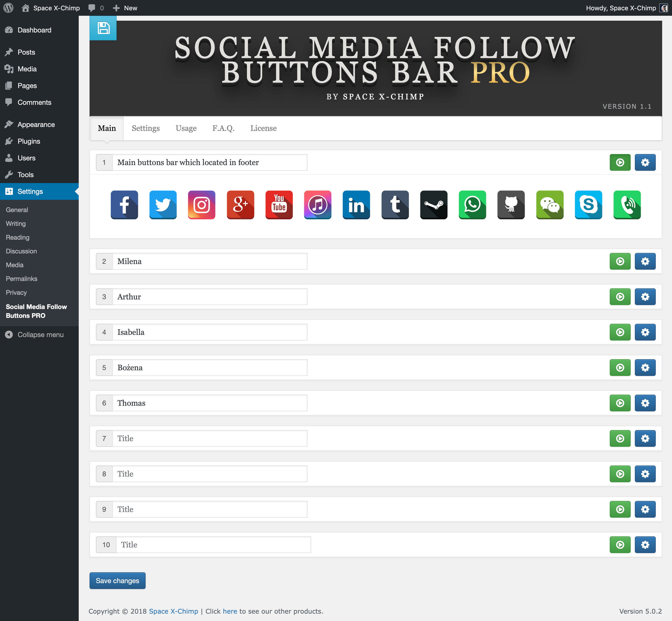The image size is (672, 621).
Task: Click the Skype social media icon
Action: point(589,204)
